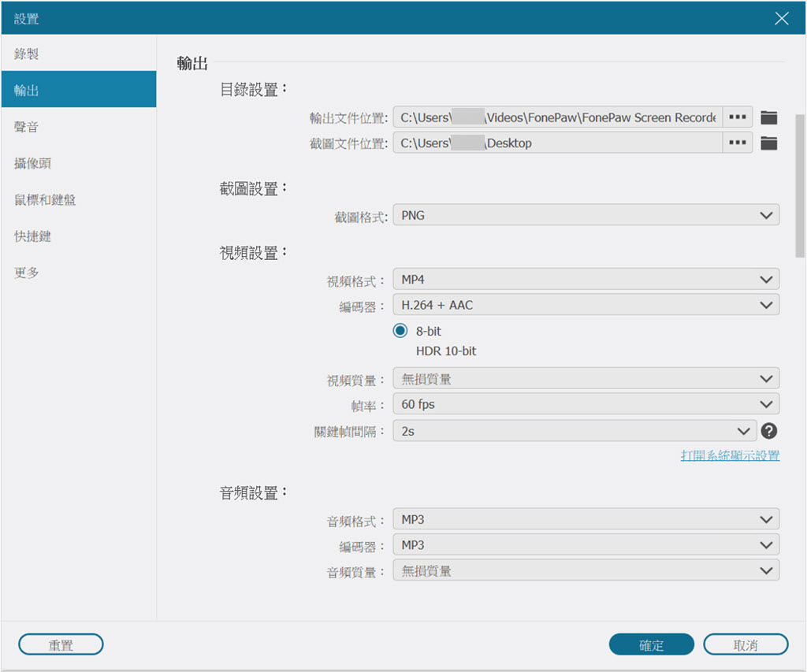Click the vertical scrollbar thumb
807x672 pixels.
800,185
